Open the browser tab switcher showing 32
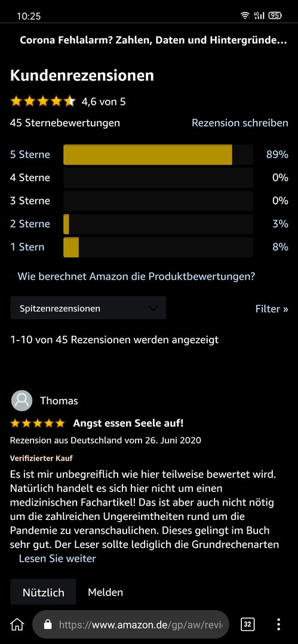 (x=247, y=625)
